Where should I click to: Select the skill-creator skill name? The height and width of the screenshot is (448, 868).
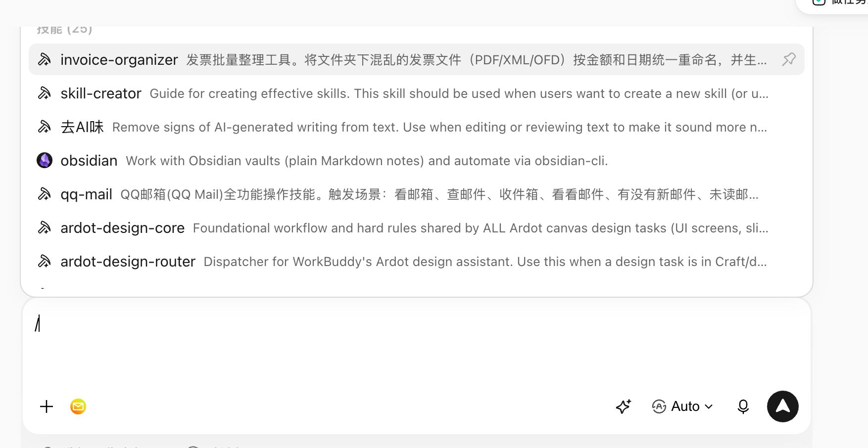(101, 93)
